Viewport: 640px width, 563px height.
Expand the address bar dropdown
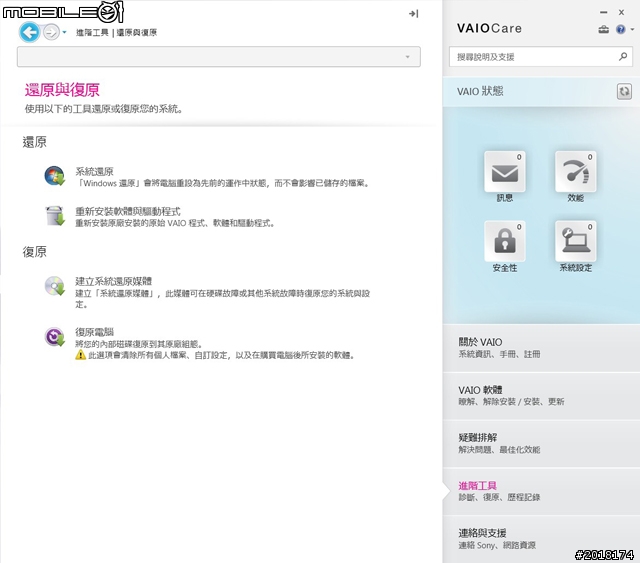[x=407, y=57]
